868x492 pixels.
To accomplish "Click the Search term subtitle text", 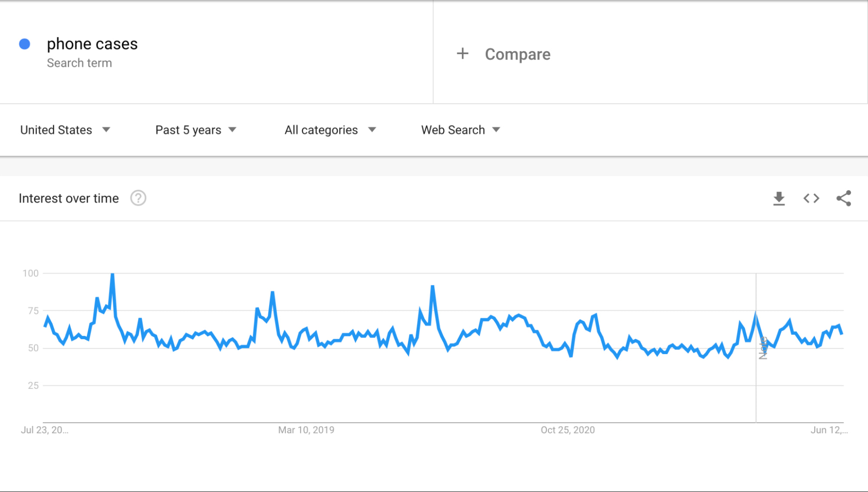I will coord(79,63).
